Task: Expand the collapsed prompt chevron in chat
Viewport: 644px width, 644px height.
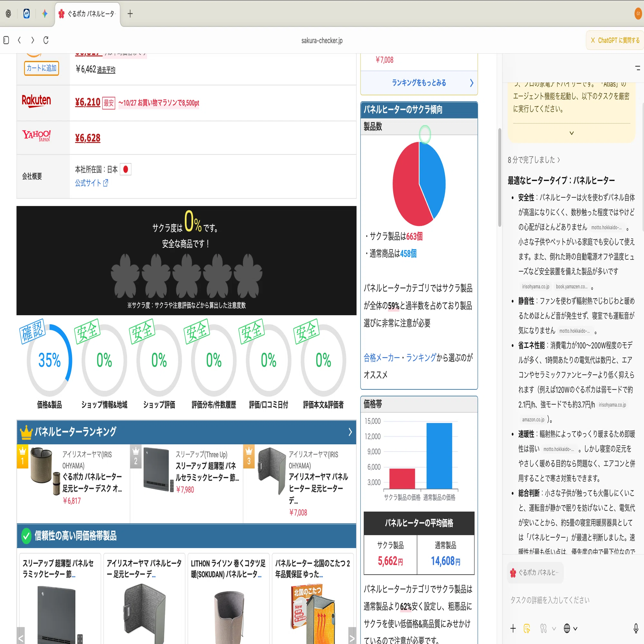Action: point(572,133)
